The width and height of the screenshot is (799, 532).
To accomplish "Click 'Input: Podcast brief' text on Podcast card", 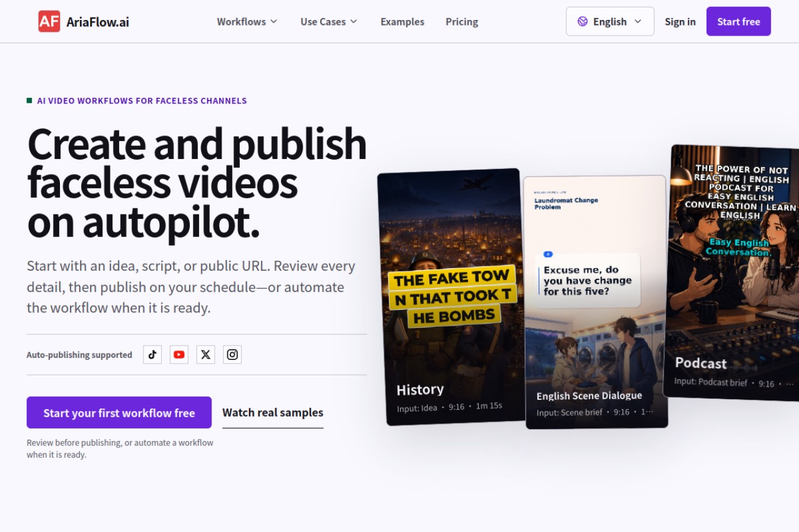I will tap(710, 382).
